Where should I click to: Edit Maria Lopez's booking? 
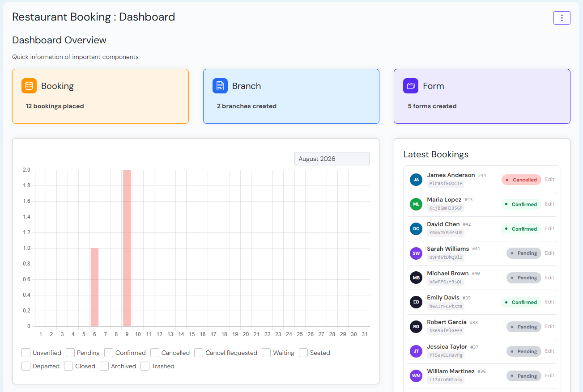[x=549, y=204]
